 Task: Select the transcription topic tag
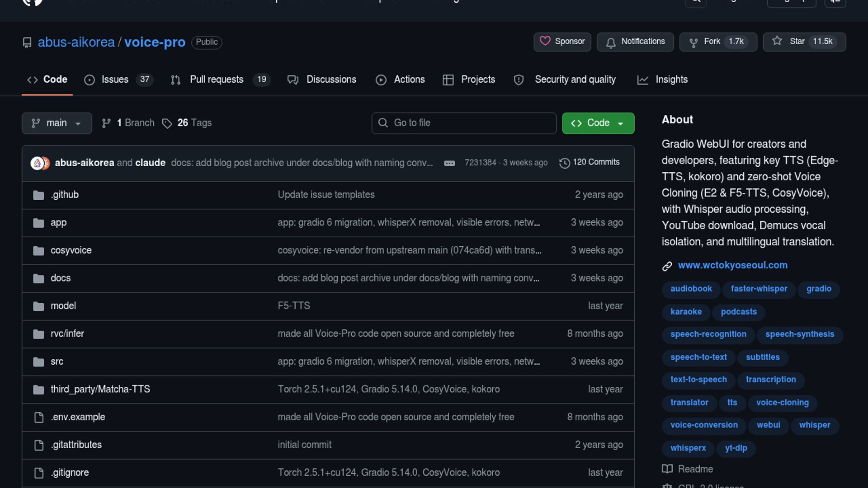coord(771,380)
